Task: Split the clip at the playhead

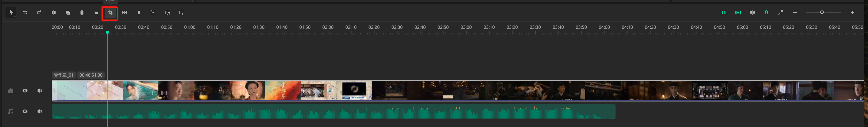Action: click(54, 13)
